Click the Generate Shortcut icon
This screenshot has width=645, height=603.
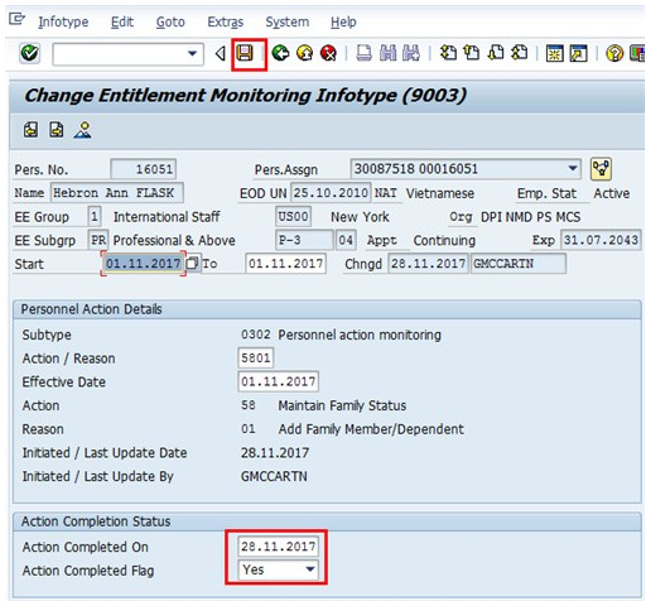click(x=578, y=54)
